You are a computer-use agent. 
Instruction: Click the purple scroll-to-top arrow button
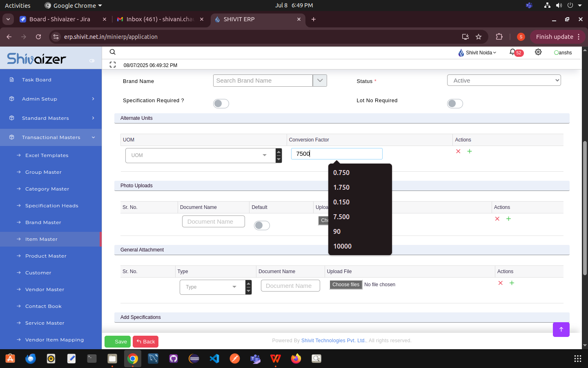561,330
